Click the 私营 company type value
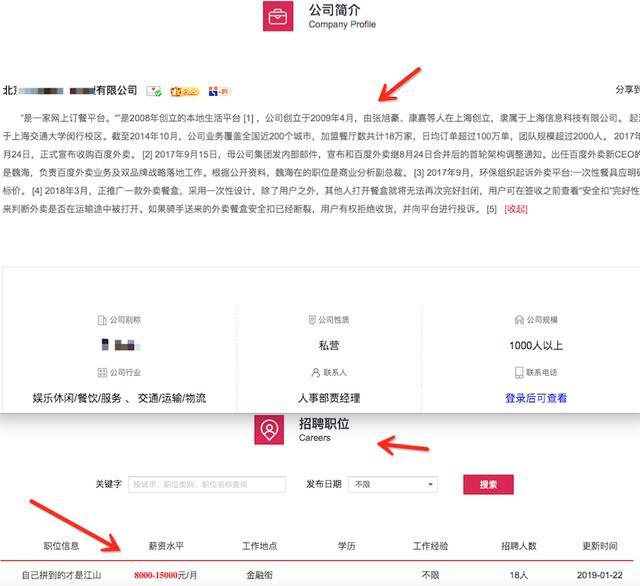 coord(329,346)
